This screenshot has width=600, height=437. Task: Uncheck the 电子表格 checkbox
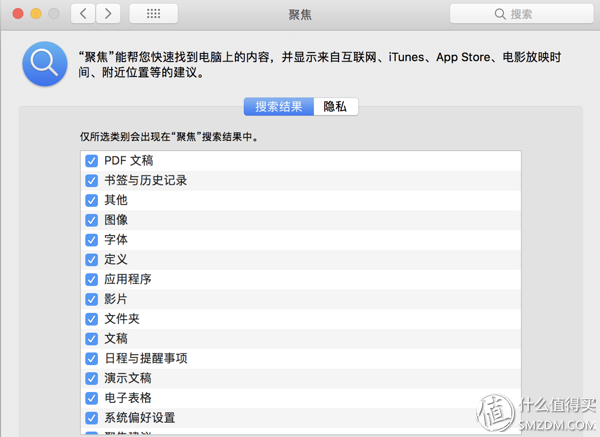tap(91, 398)
